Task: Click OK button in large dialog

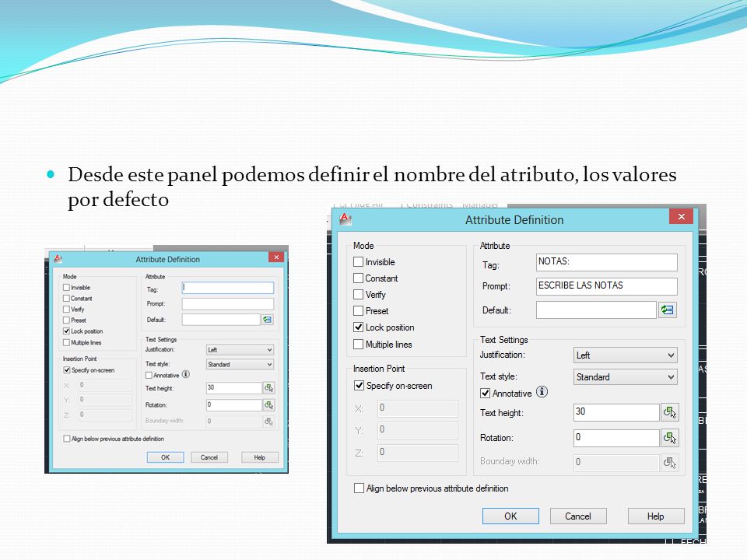Action: point(510,516)
